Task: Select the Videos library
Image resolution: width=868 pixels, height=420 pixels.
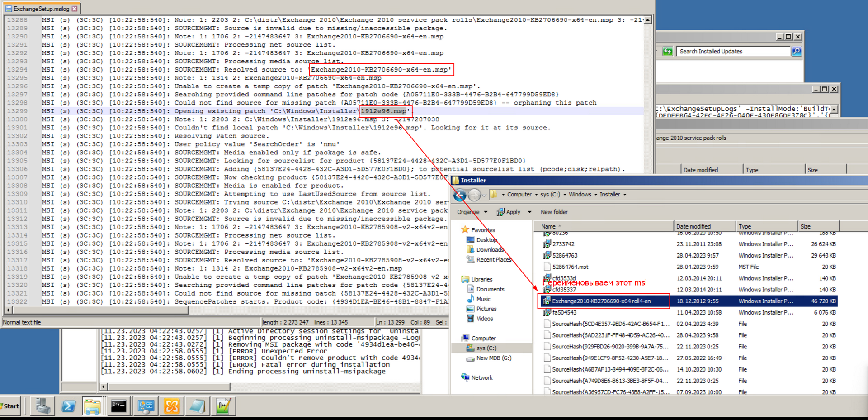Action: click(x=484, y=319)
